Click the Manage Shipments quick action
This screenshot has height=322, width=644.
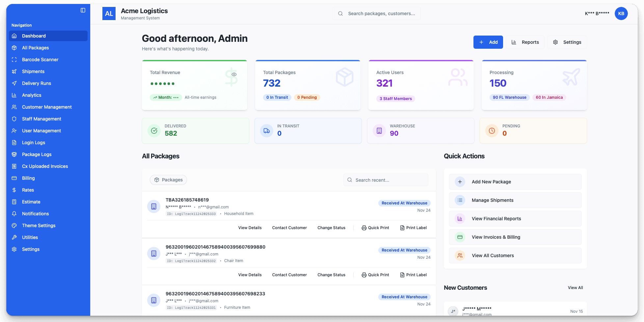tap(515, 200)
